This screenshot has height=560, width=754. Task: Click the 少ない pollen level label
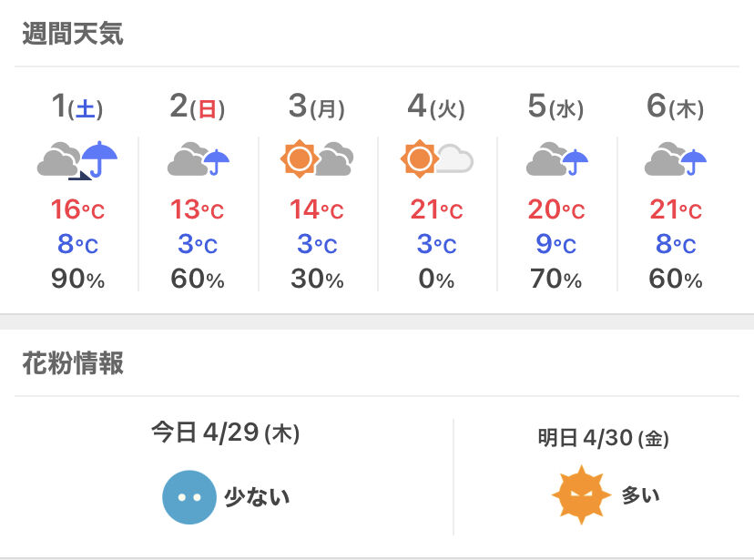tap(258, 496)
